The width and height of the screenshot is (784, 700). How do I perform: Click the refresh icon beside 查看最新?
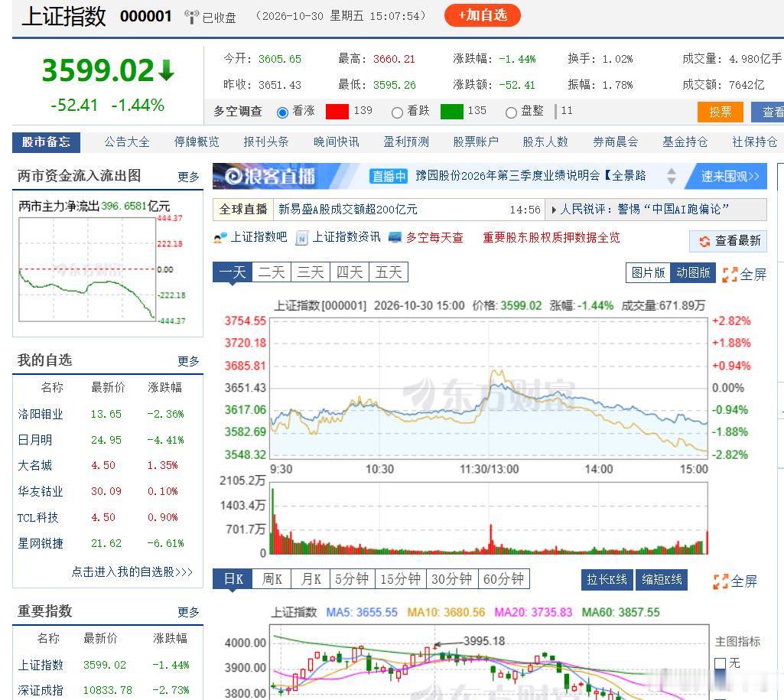pos(704,241)
